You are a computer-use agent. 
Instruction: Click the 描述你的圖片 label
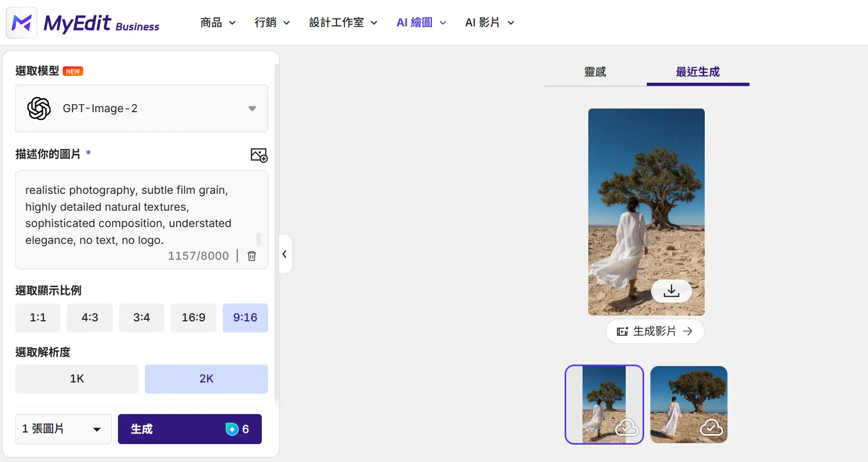coord(48,154)
